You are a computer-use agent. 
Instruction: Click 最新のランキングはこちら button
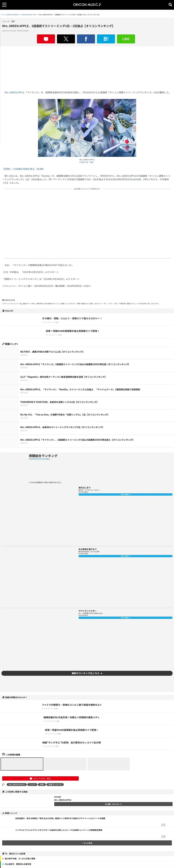(x=87, y=673)
